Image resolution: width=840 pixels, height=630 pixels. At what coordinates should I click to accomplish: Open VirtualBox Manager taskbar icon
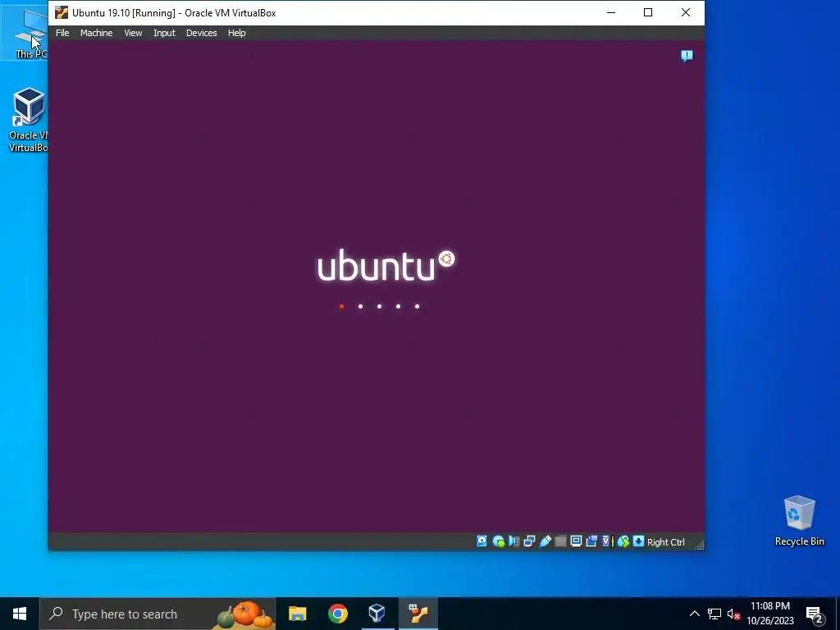coord(377,614)
